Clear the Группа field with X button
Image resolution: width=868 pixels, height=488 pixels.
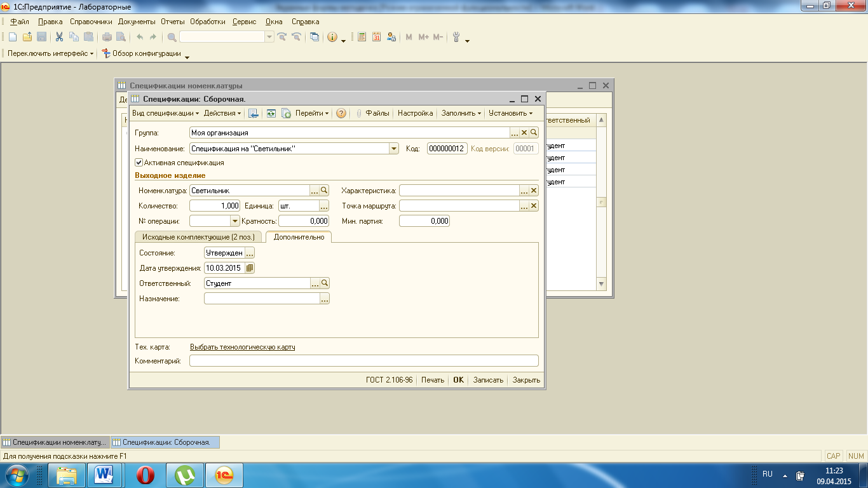524,133
